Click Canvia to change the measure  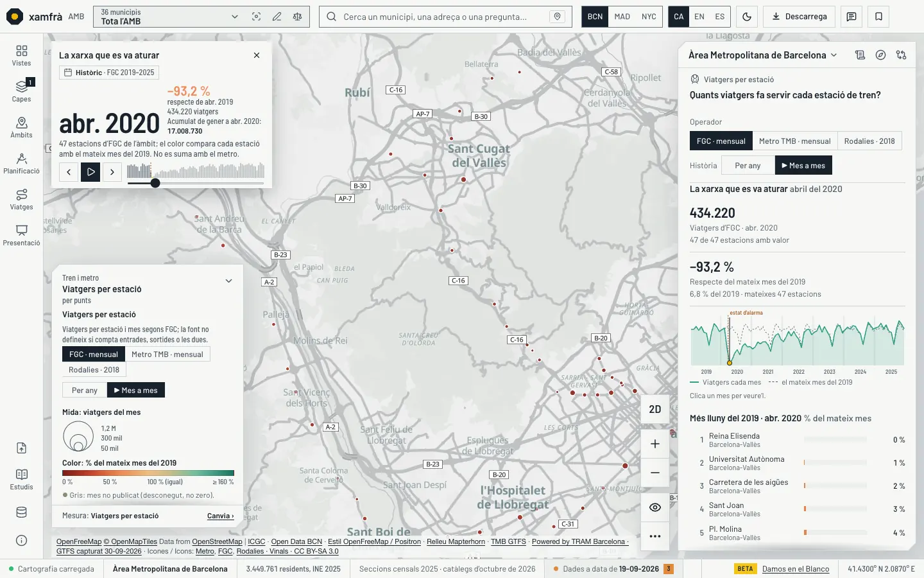(220, 516)
